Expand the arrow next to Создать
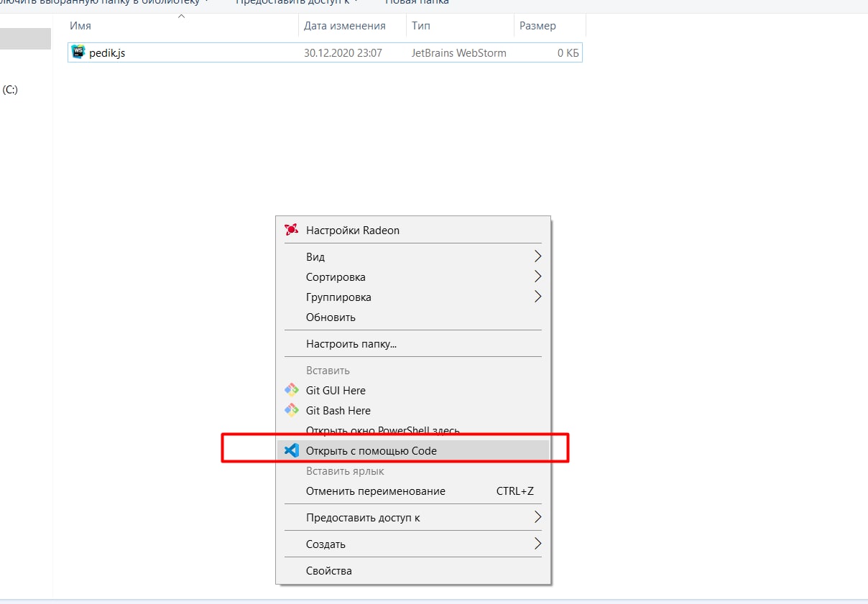 point(537,544)
